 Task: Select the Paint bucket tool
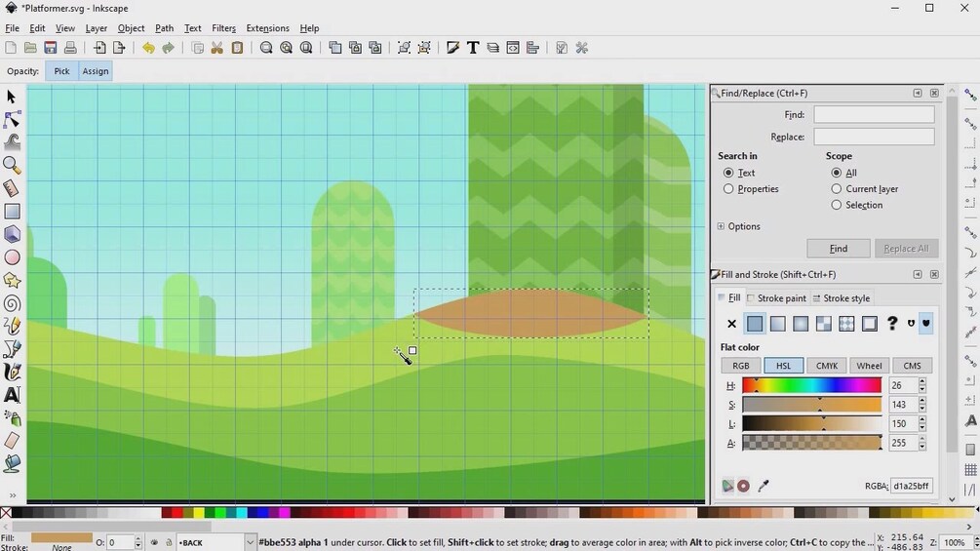(12, 463)
